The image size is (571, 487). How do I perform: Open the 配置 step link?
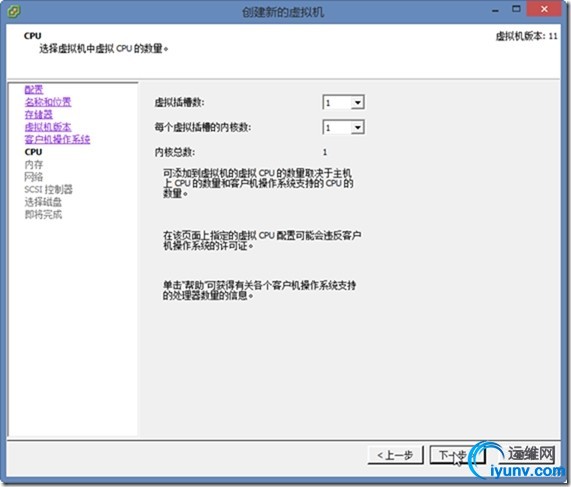click(34, 90)
